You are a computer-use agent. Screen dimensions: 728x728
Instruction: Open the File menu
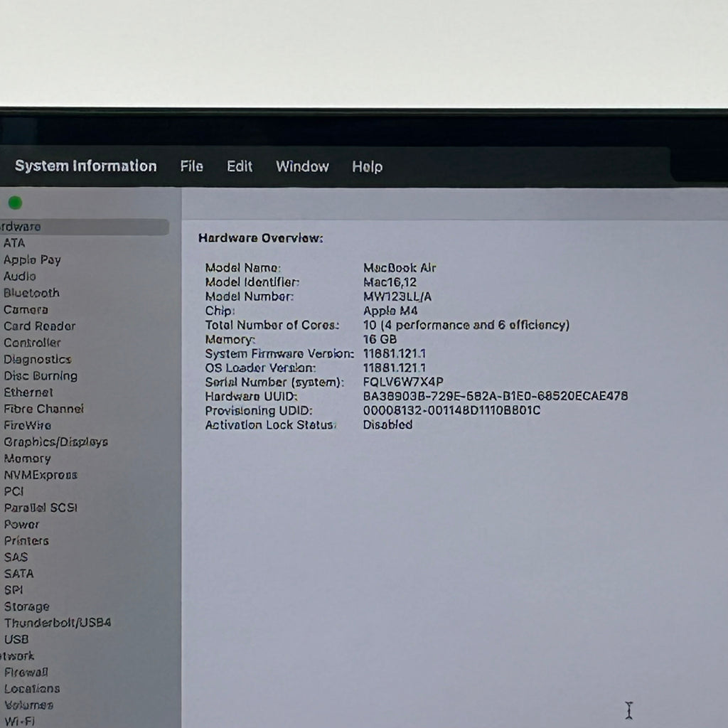[191, 166]
